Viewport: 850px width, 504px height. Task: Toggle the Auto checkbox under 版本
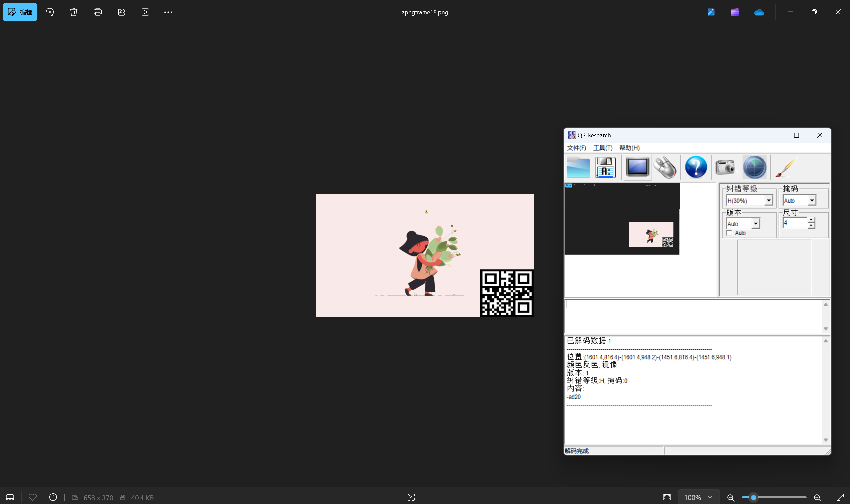[729, 233]
